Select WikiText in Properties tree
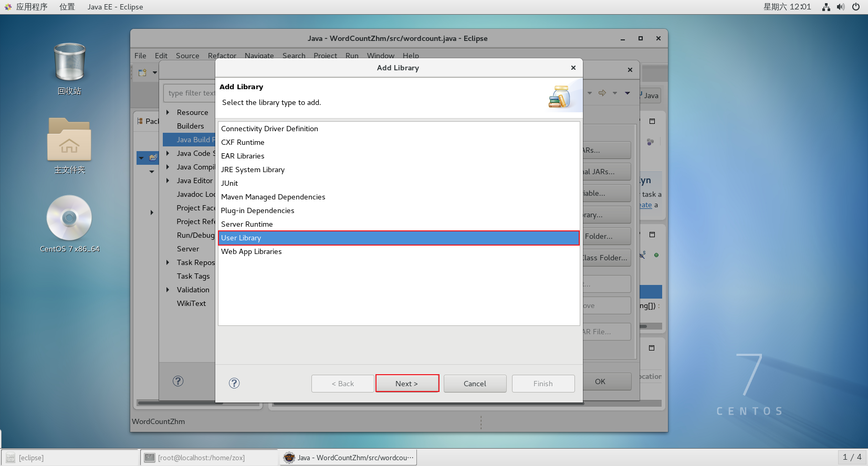This screenshot has width=868, height=466. coord(191,303)
